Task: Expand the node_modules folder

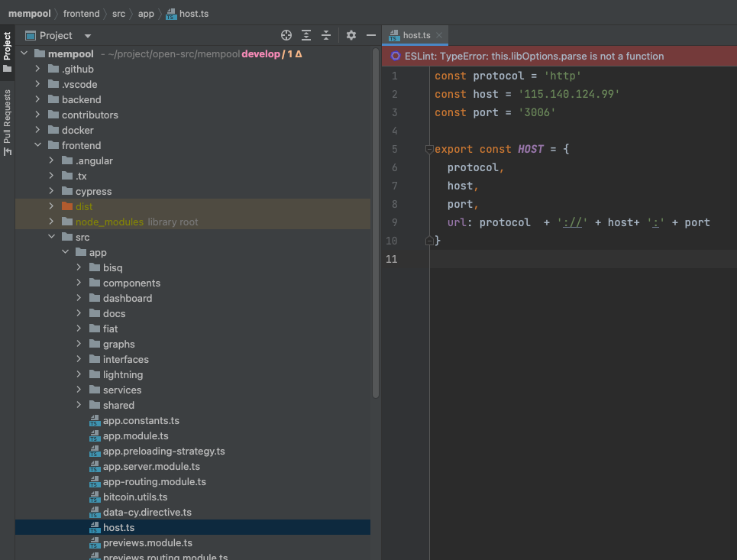Action: click(x=51, y=222)
